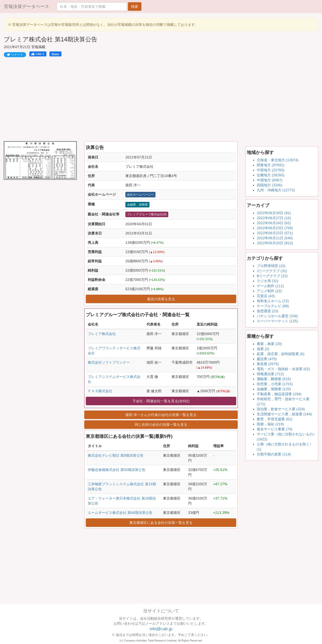Open エア・ウォーター東日本 第26期決算公告
This screenshot has height=644, width=322.
coord(122,501)
